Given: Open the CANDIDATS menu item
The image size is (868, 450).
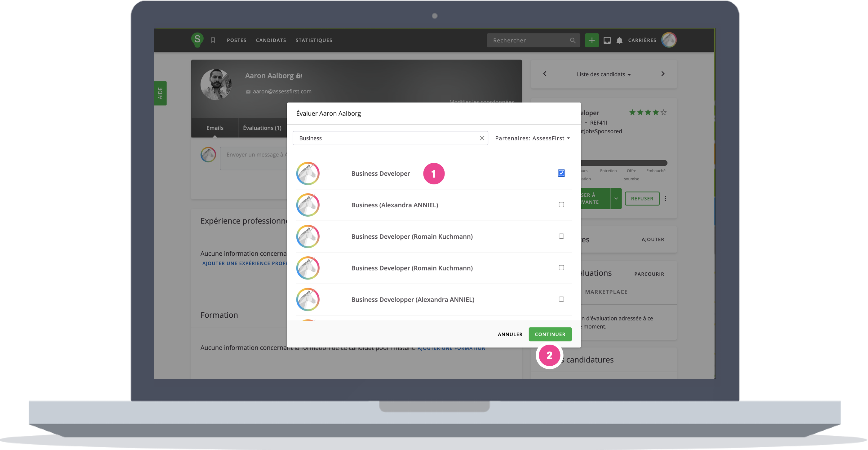Looking at the screenshot, I should pos(271,40).
